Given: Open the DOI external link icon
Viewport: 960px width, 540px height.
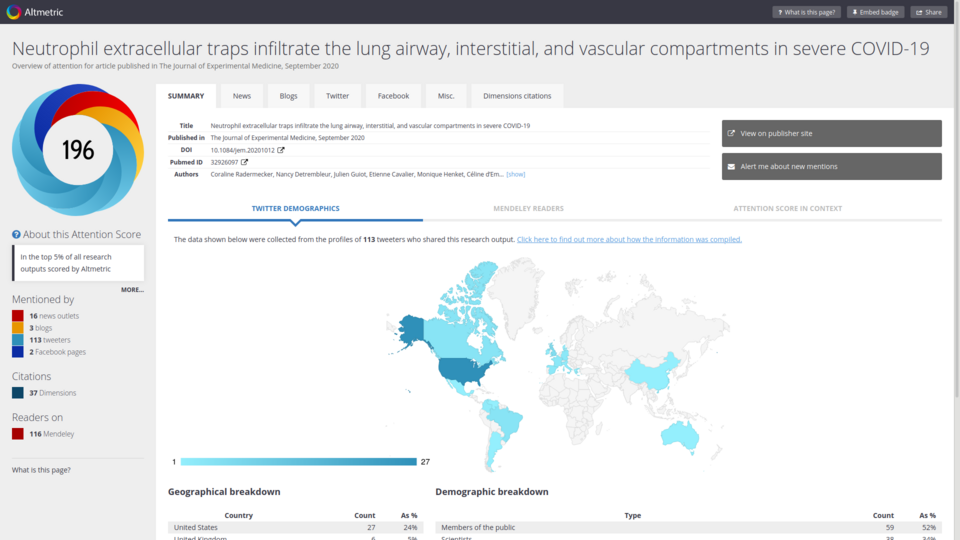Looking at the screenshot, I should pos(281,150).
